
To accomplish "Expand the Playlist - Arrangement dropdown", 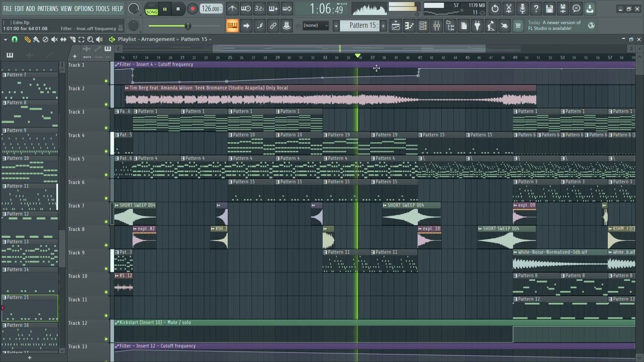I will tap(178, 39).
